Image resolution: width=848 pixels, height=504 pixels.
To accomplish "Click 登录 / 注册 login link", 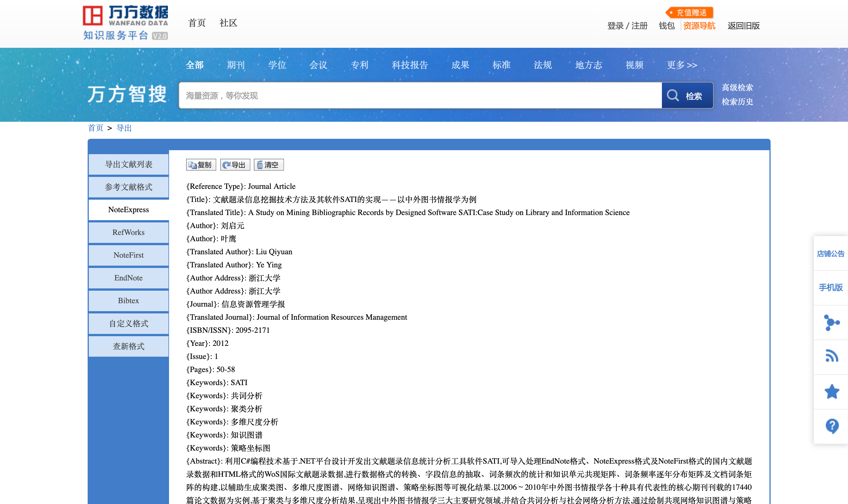I will (x=627, y=26).
